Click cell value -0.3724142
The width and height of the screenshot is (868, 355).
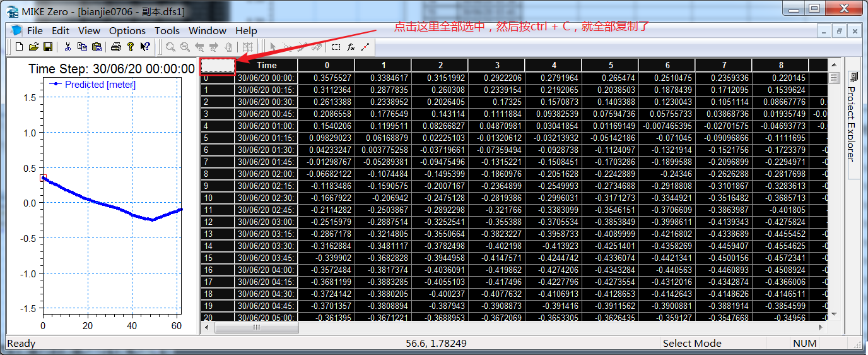click(326, 293)
